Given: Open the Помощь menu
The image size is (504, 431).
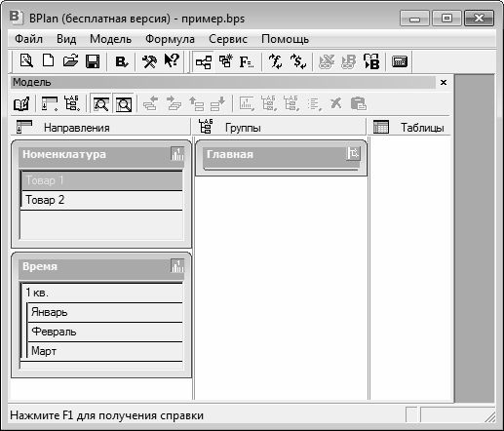Looking at the screenshot, I should [285, 39].
